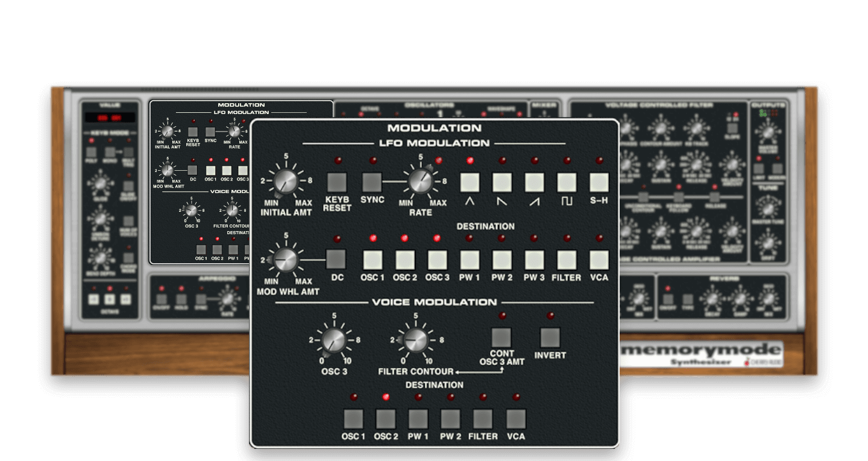Click the GLIDE knob

101,182
